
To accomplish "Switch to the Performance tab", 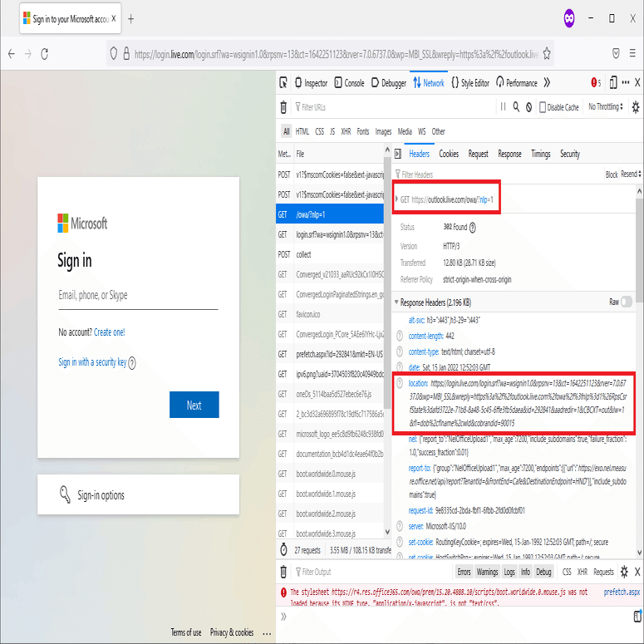I will pyautogui.click(x=517, y=83).
